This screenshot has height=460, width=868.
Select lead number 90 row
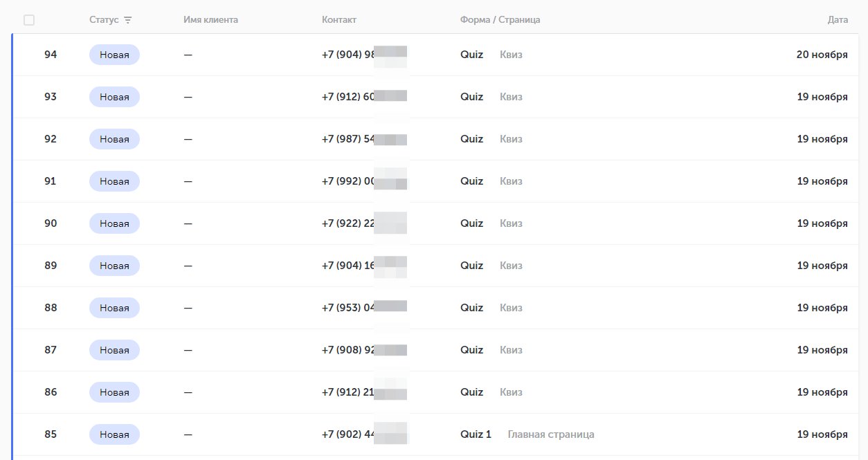click(x=51, y=223)
